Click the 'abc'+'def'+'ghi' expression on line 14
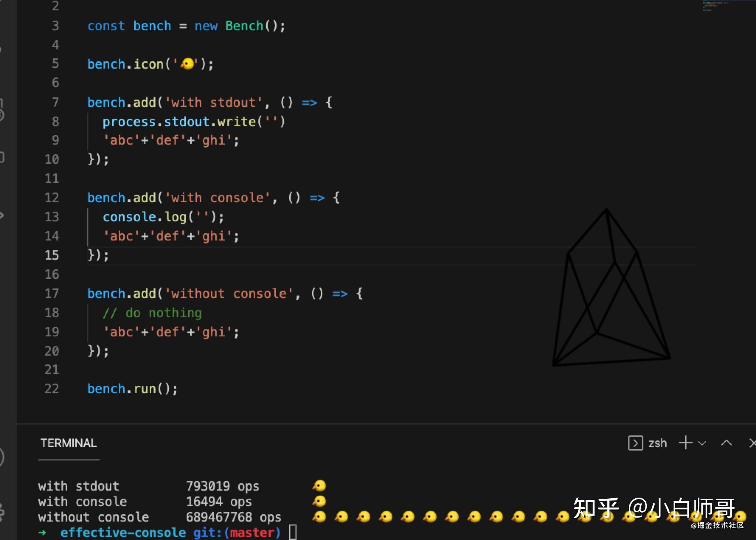 [x=171, y=236]
